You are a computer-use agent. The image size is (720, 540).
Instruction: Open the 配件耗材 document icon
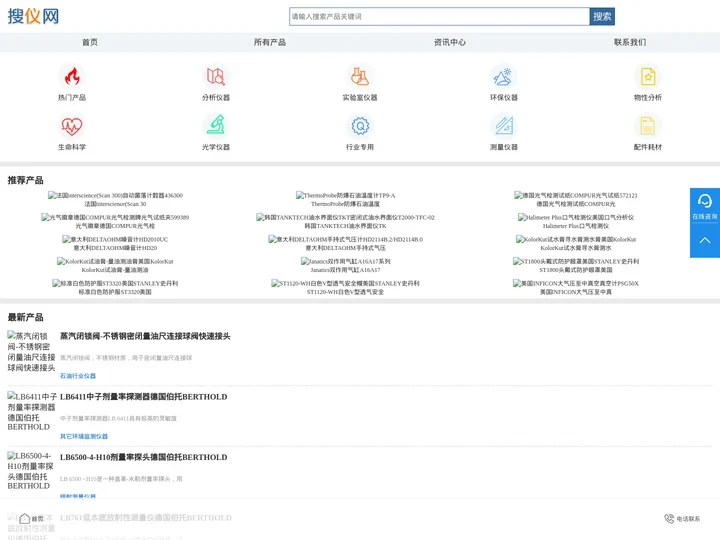pyautogui.click(x=648, y=126)
